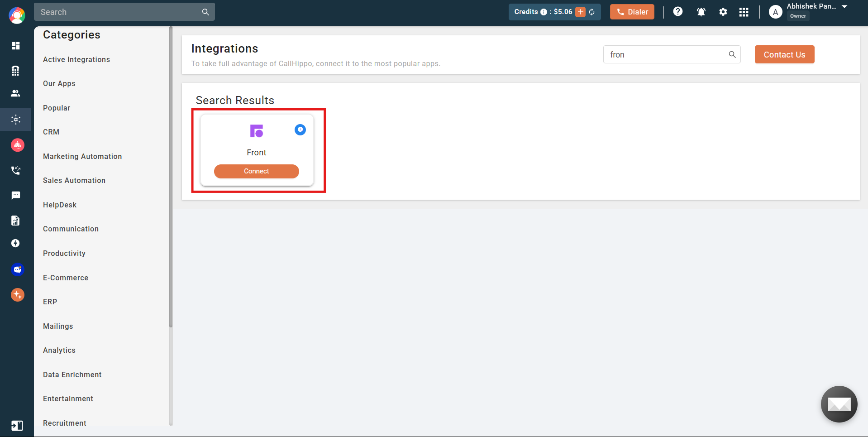Click the categories panel scrollbar
This screenshot has height=437, width=868.
tap(171, 177)
